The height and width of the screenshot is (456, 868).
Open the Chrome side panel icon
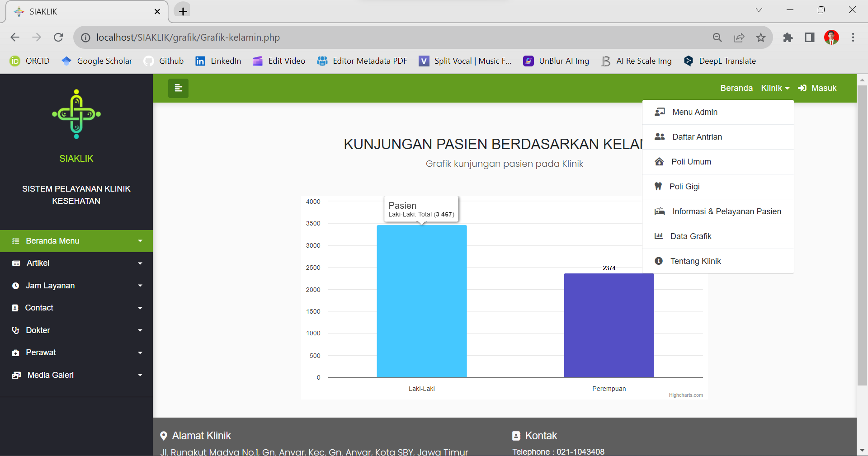pos(810,38)
